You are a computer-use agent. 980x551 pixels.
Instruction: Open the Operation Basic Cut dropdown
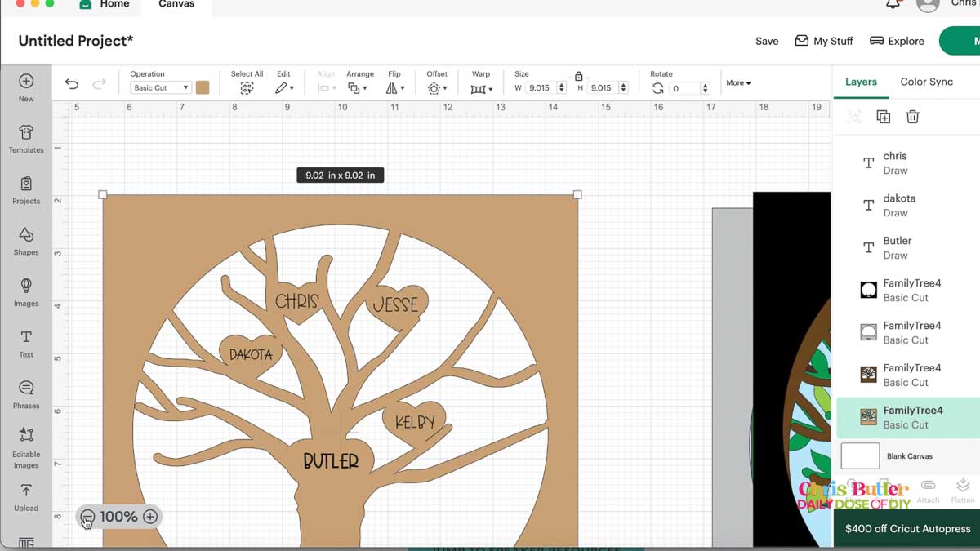161,87
